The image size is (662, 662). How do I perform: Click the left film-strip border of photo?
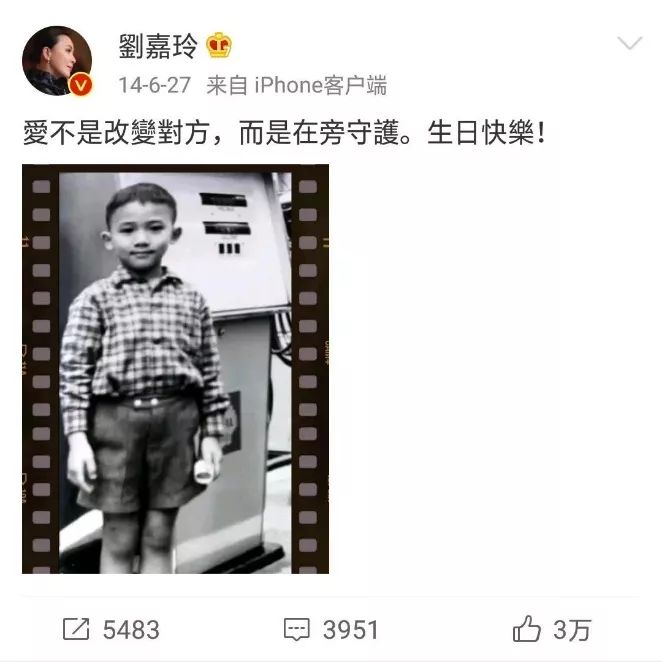pyautogui.click(x=41, y=369)
